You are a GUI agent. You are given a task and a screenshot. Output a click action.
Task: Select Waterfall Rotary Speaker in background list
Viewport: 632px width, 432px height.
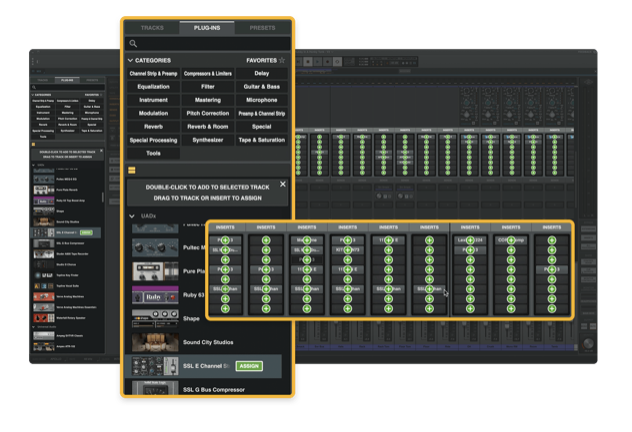[67, 318]
